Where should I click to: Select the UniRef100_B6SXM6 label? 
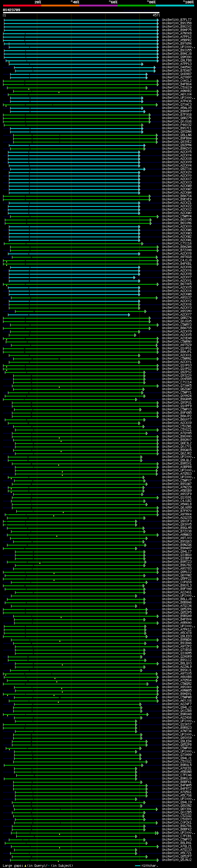pyautogui.click(x=176, y=223)
